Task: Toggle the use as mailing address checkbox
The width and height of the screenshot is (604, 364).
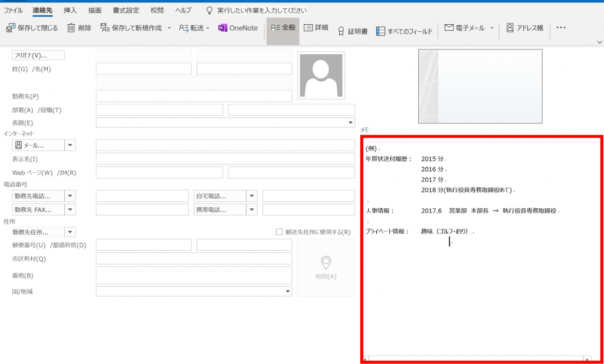Action: coord(280,232)
